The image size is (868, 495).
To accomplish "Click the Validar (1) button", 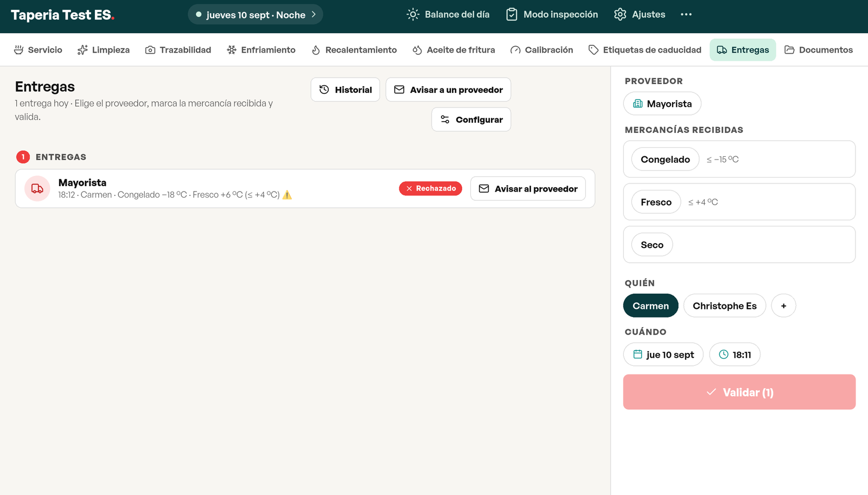I will 739,392.
